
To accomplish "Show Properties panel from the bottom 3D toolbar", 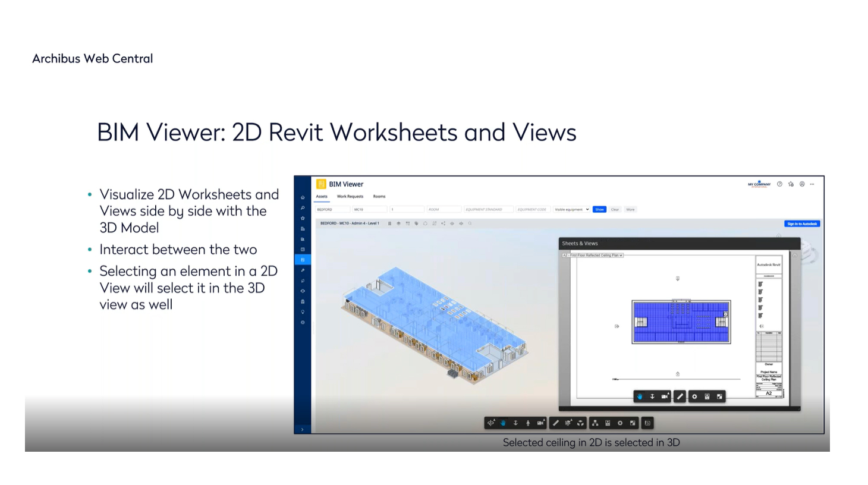I will (608, 423).
